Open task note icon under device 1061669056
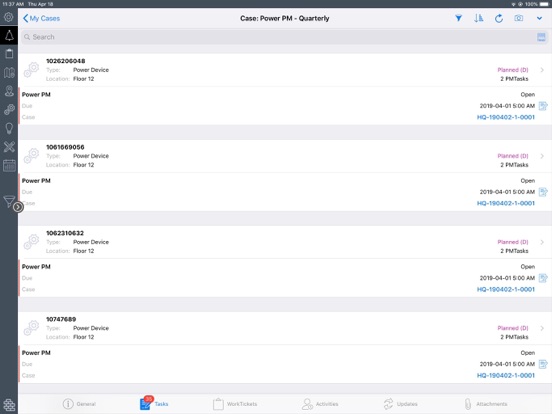Image resolution: width=552 pixels, height=414 pixels. click(x=543, y=192)
